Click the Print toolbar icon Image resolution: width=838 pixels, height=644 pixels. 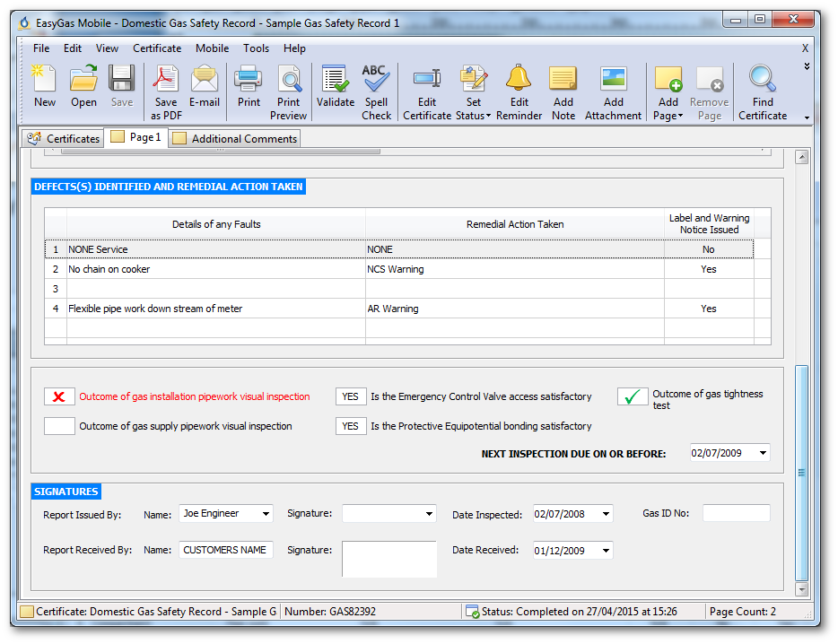249,79
